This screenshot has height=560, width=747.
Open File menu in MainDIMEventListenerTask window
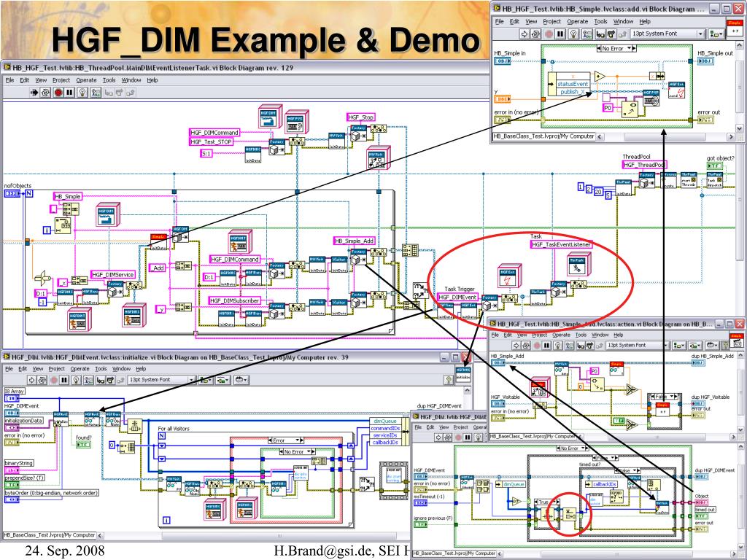[x=9, y=80]
